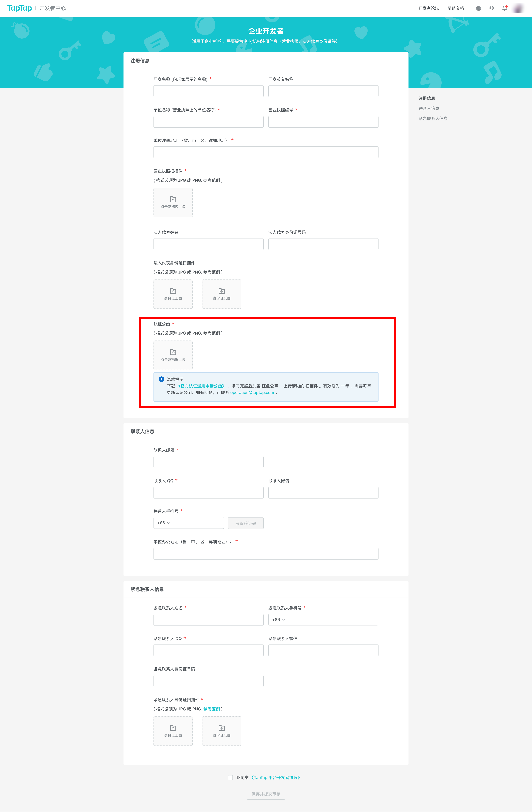Open the notifications bell

[505, 8]
